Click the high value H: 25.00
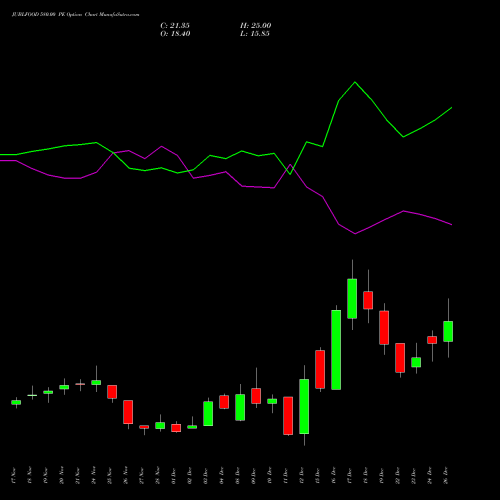 click(x=256, y=25)
